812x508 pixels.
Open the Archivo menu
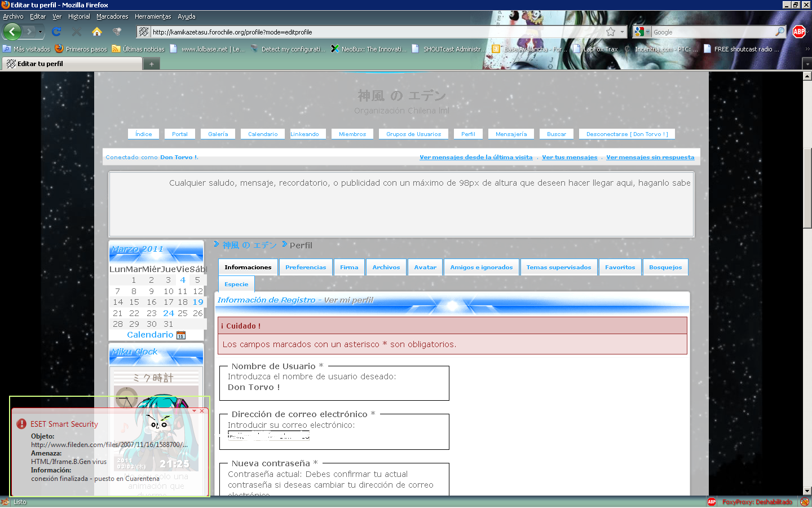[x=13, y=16]
